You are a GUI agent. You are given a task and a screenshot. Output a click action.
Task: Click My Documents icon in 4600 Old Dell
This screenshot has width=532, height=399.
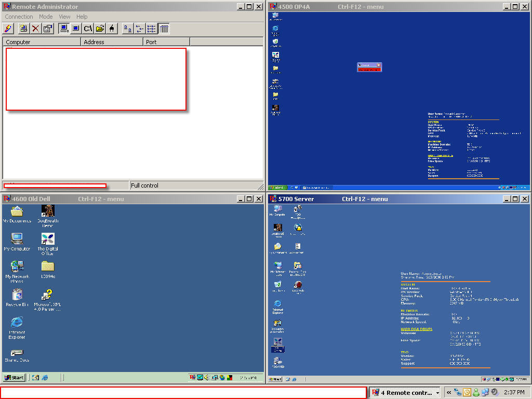pyautogui.click(x=17, y=215)
